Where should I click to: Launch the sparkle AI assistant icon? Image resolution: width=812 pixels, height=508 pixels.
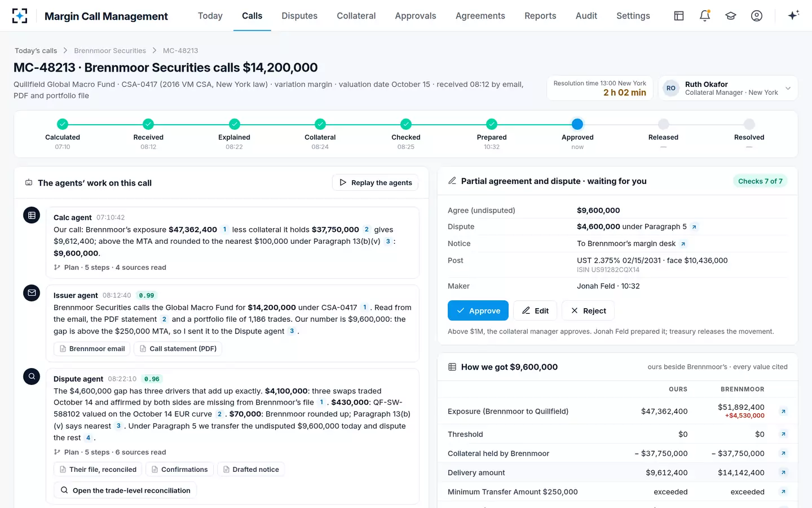793,16
